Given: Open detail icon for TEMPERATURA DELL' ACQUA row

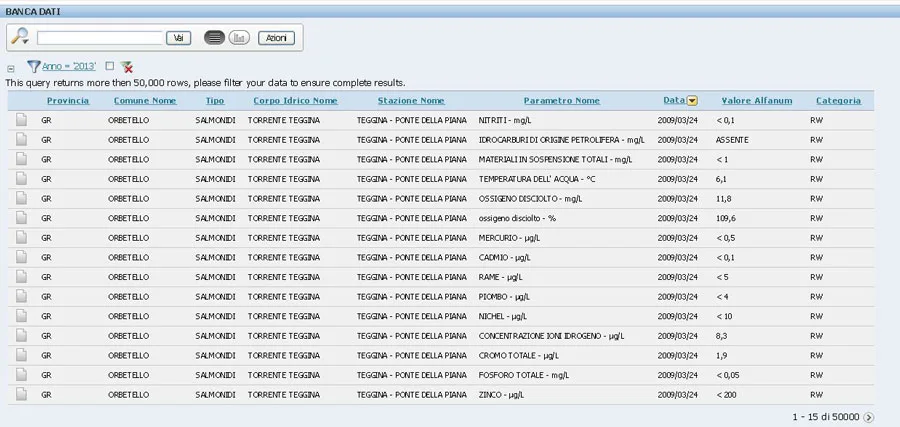Looking at the screenshot, I should (x=21, y=178).
